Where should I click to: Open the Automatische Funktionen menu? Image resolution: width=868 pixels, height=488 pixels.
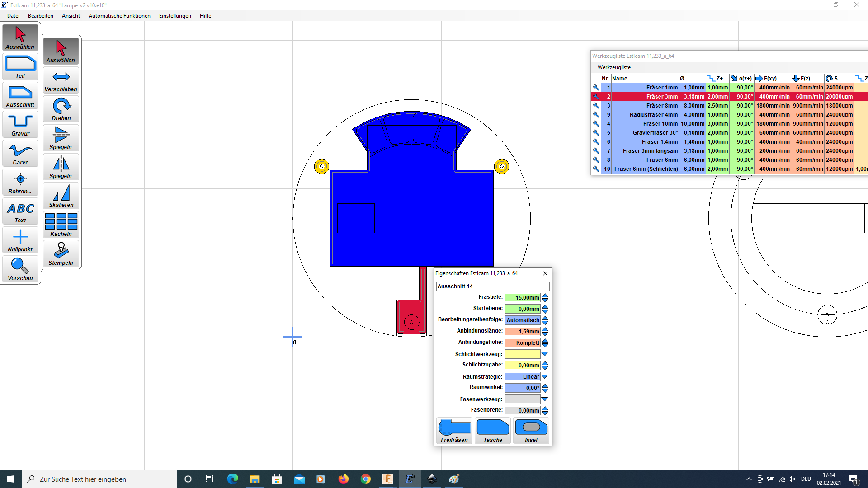pos(119,16)
